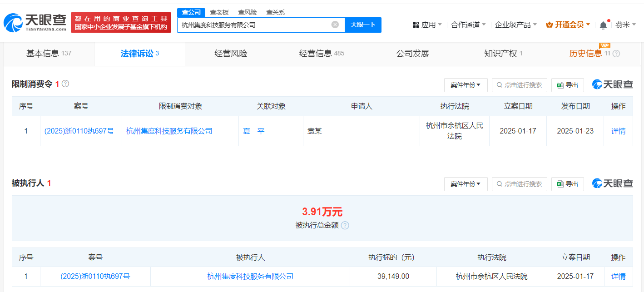Open the 开通会员 dropdown
This screenshot has height=292, width=644.
(x=568, y=25)
